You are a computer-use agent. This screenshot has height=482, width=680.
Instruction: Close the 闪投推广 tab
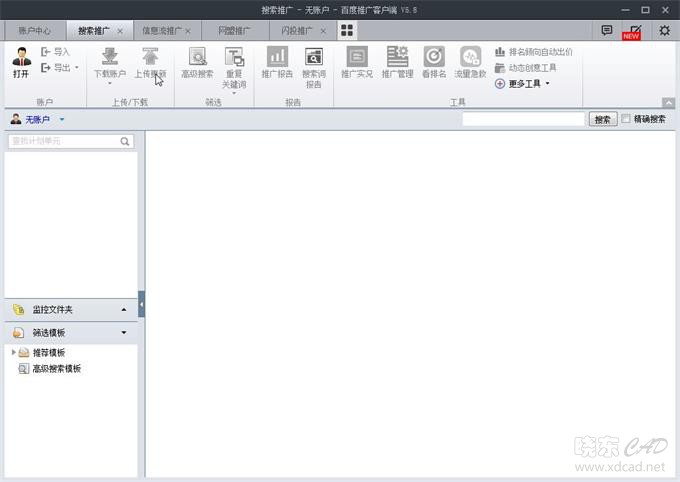323,31
